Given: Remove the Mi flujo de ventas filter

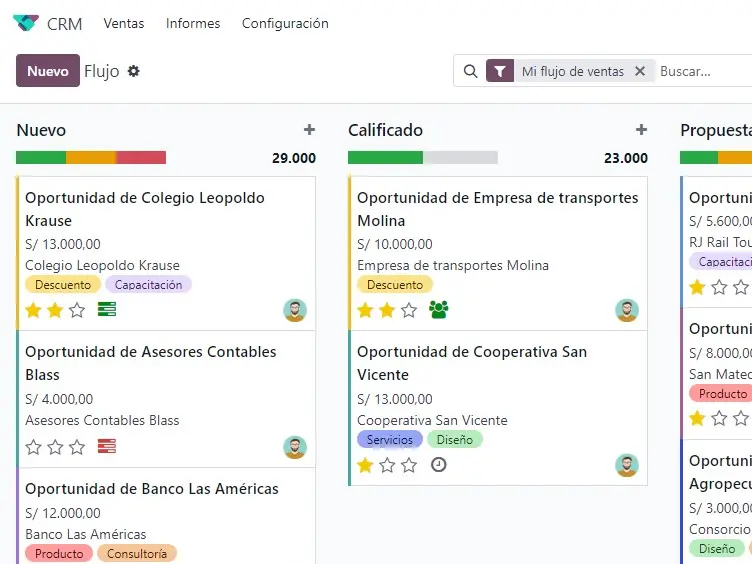Looking at the screenshot, I should (640, 71).
